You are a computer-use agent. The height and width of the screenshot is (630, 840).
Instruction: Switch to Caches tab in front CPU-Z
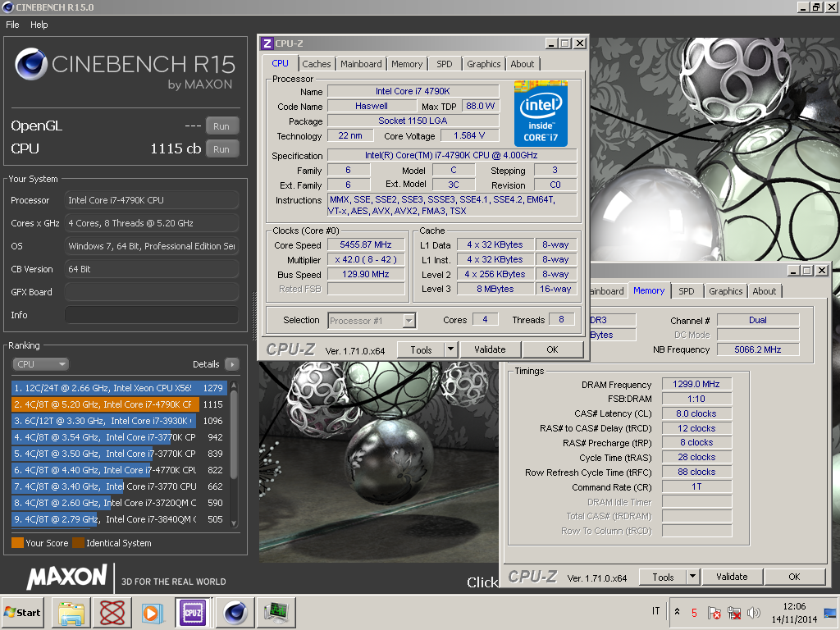[316, 64]
